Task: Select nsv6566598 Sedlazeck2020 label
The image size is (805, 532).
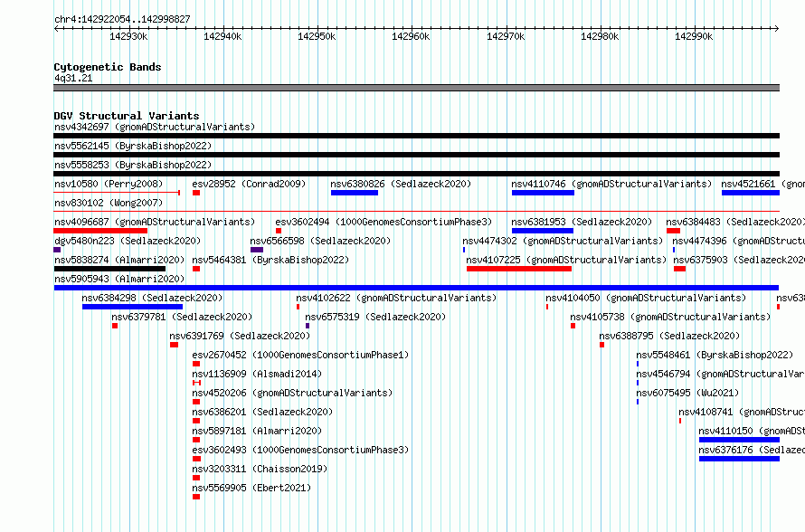Action: point(320,241)
